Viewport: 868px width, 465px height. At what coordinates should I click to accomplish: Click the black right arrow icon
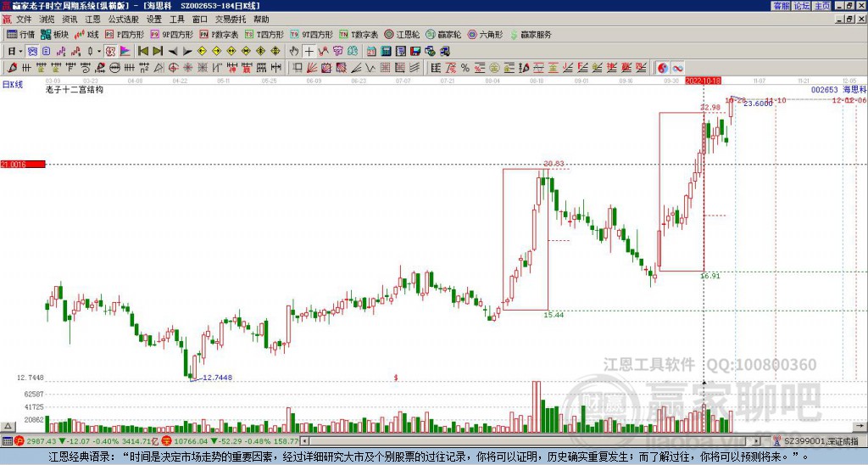[187, 52]
